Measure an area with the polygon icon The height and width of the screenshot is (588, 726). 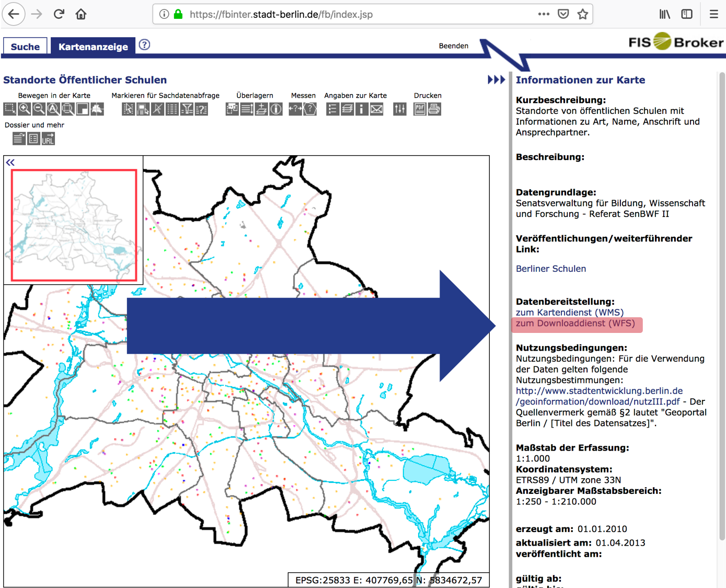click(310, 109)
